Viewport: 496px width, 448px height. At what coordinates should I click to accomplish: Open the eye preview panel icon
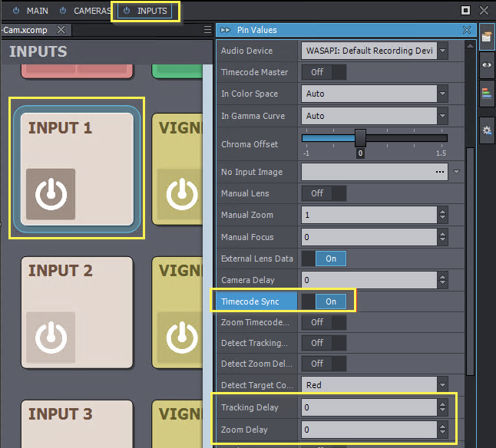coord(487,65)
